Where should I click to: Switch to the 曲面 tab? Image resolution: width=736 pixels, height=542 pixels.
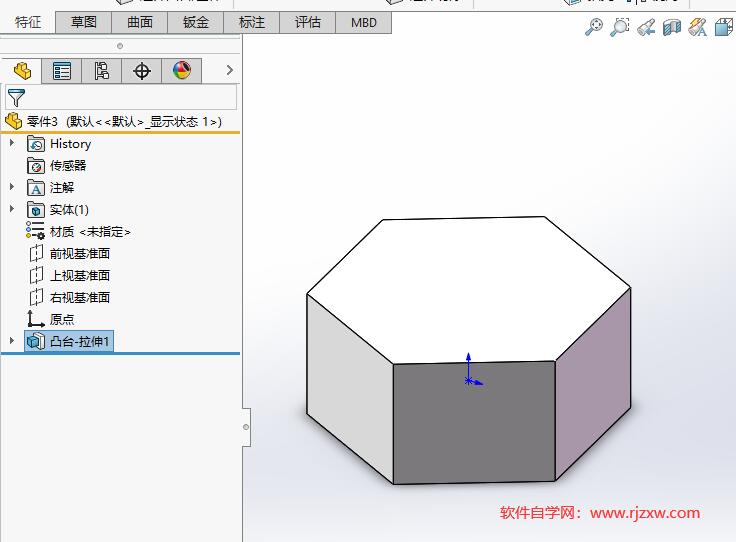tap(140, 23)
